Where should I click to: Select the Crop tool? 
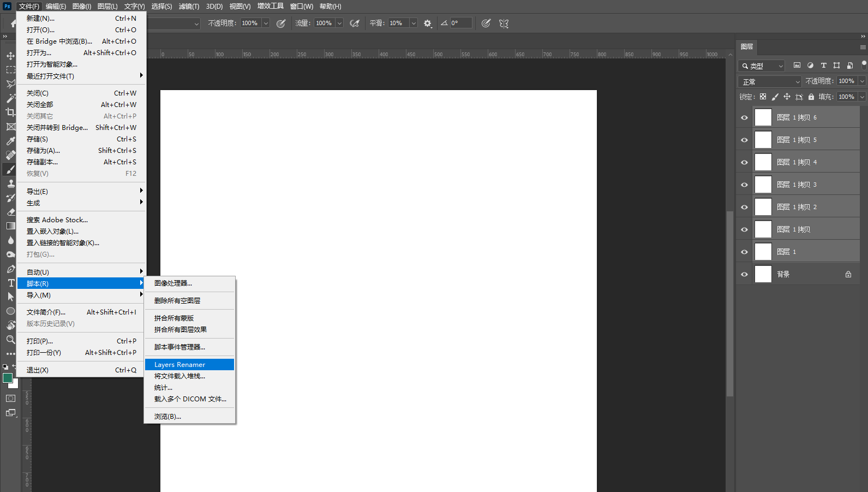click(10, 112)
